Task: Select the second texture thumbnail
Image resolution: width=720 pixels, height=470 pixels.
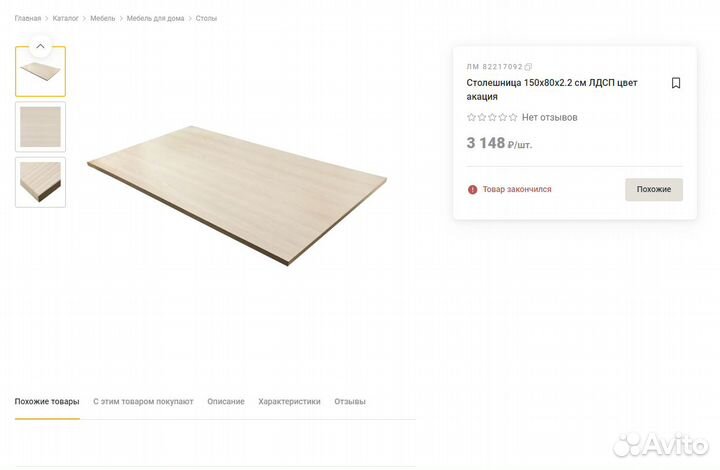Action: pyautogui.click(x=40, y=127)
